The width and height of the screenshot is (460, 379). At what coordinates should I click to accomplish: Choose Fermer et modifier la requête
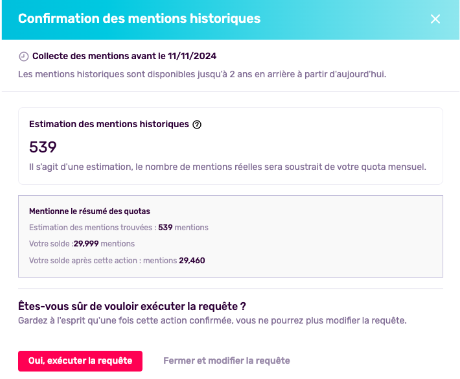point(227,361)
